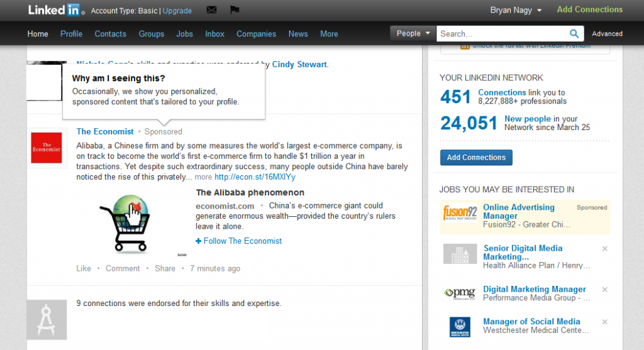
Task: Comment on The Economist post
Action: pyautogui.click(x=123, y=268)
